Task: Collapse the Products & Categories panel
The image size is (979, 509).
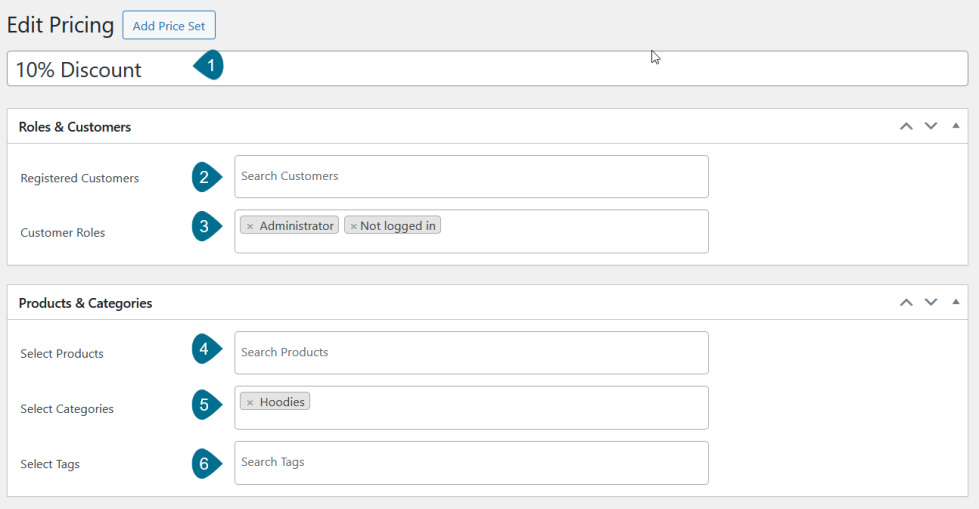Action: [956, 302]
